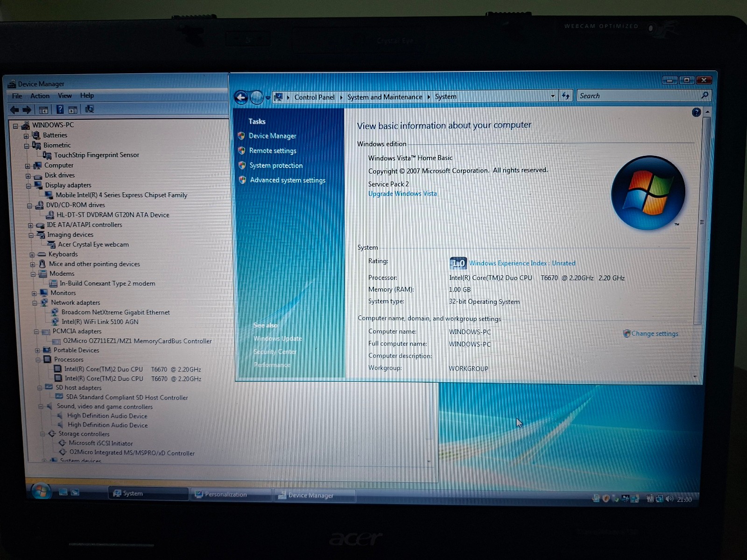Select Microsoft iSCSI Initiator
This screenshot has width=747, height=560.
[x=101, y=443]
